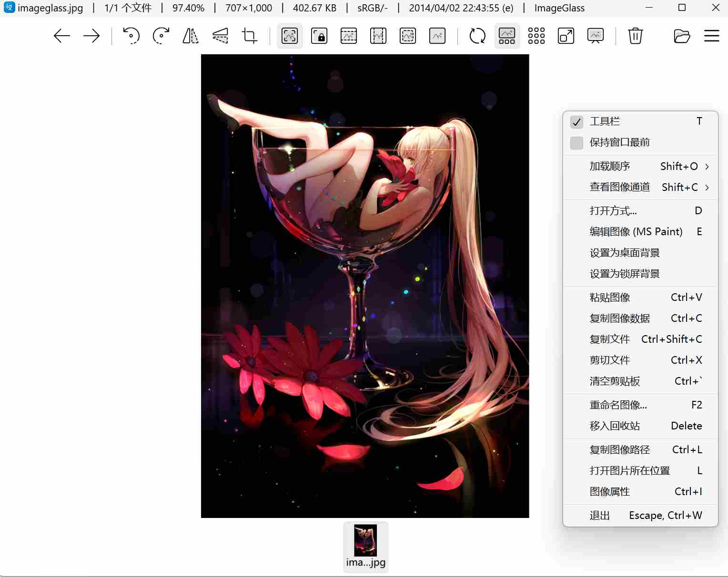Click the sRGB/- color profile text
728x577 pixels.
(373, 8)
